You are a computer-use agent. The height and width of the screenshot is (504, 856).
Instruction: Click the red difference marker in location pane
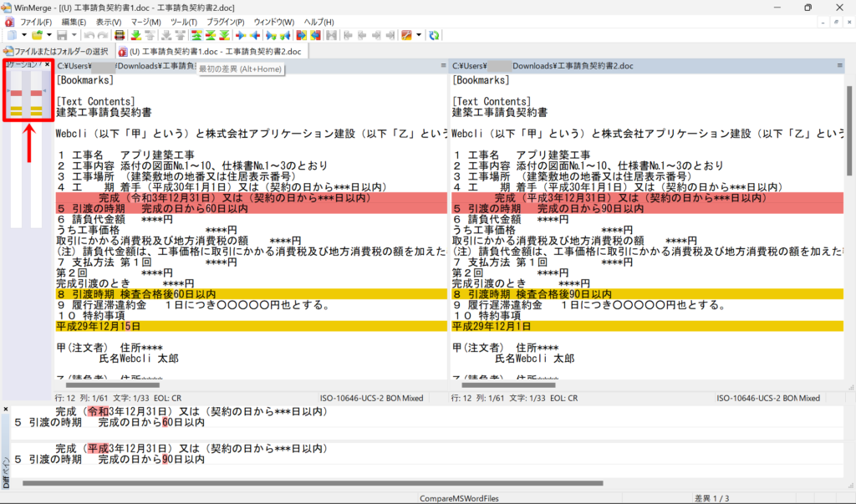(x=16, y=92)
